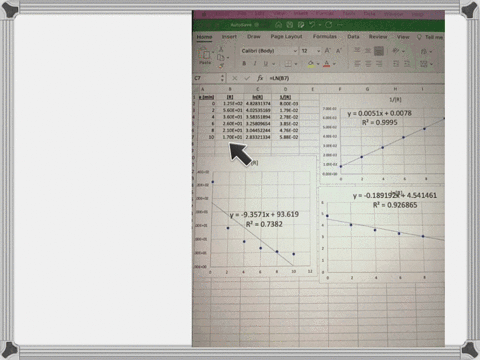
Task: Click the Paste clipboard icon
Action: pos(204,53)
